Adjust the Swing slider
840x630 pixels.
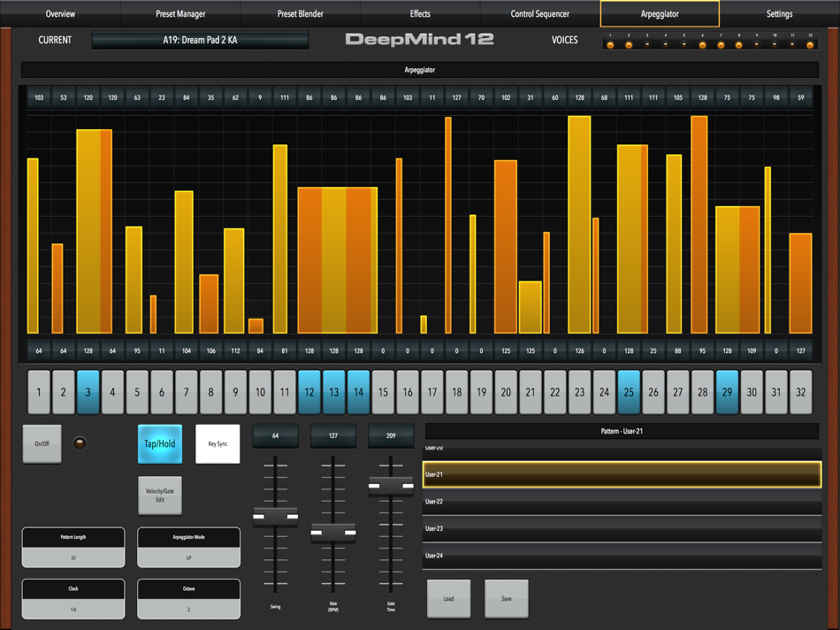275,518
